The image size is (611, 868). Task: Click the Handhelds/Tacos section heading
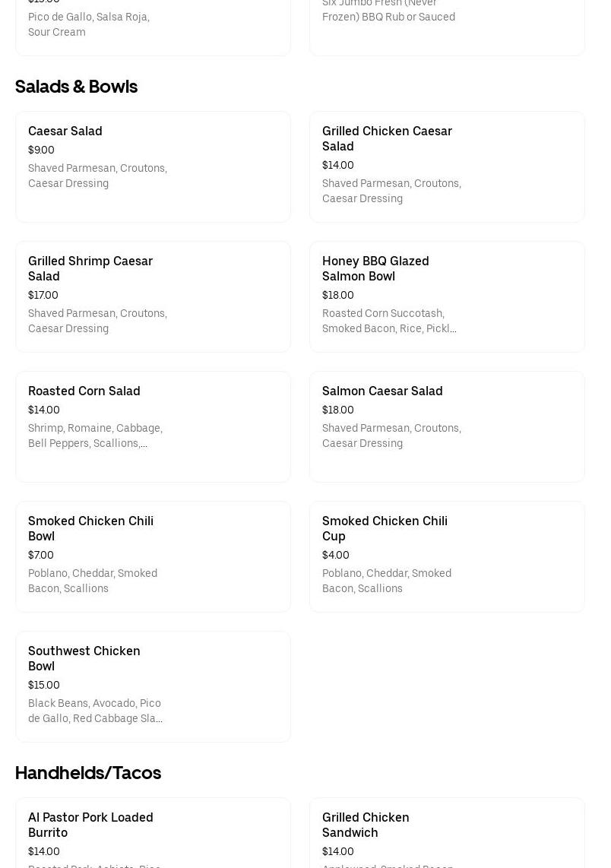(88, 773)
